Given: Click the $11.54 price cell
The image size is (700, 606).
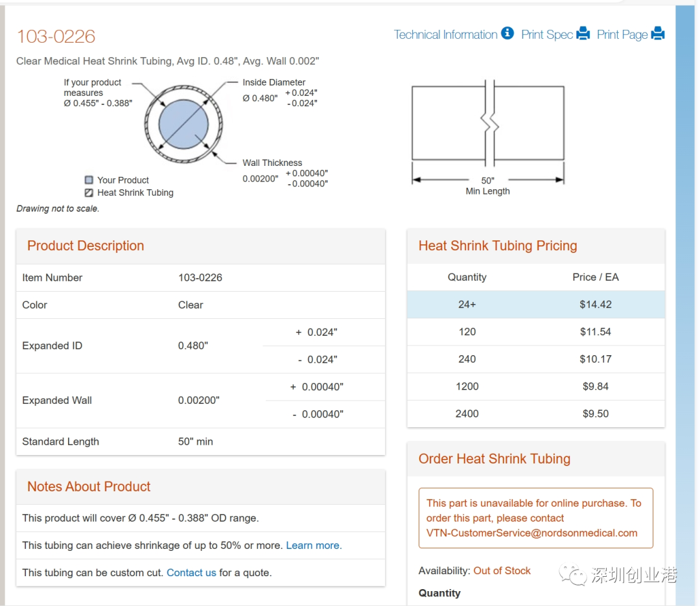Looking at the screenshot, I should click(596, 332).
